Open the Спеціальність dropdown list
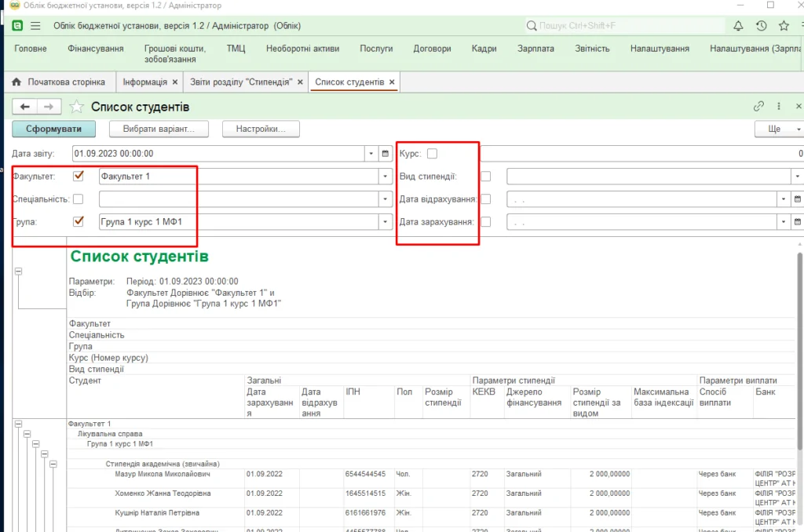The image size is (804, 532). point(385,199)
